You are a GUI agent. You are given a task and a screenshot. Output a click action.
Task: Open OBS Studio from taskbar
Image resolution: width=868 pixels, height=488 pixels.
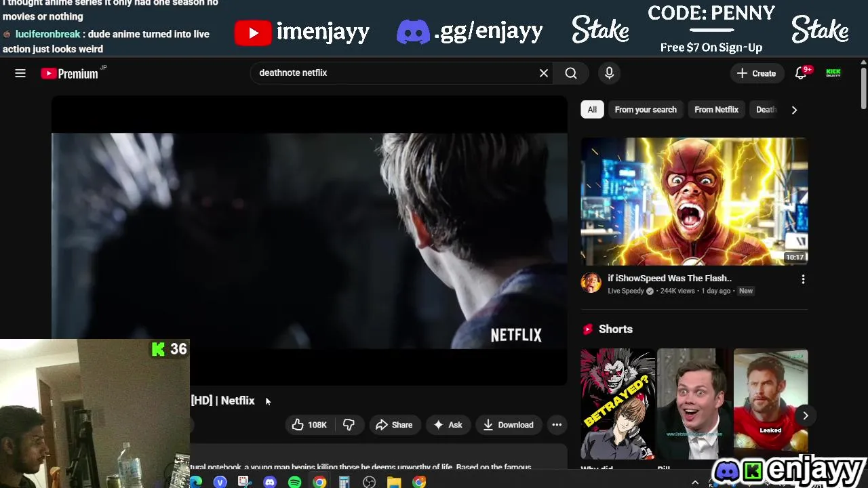(369, 482)
